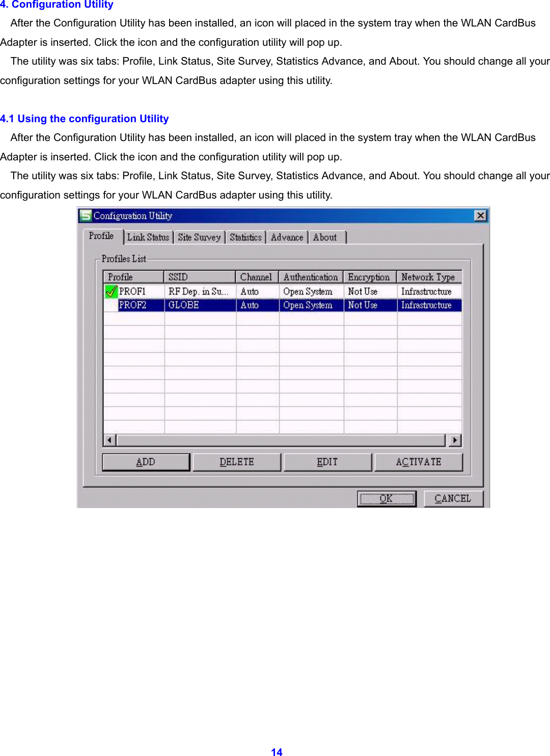This screenshot has width=550, height=756.
Task: Click the green checkmark beside PROF1
Action: click(112, 291)
